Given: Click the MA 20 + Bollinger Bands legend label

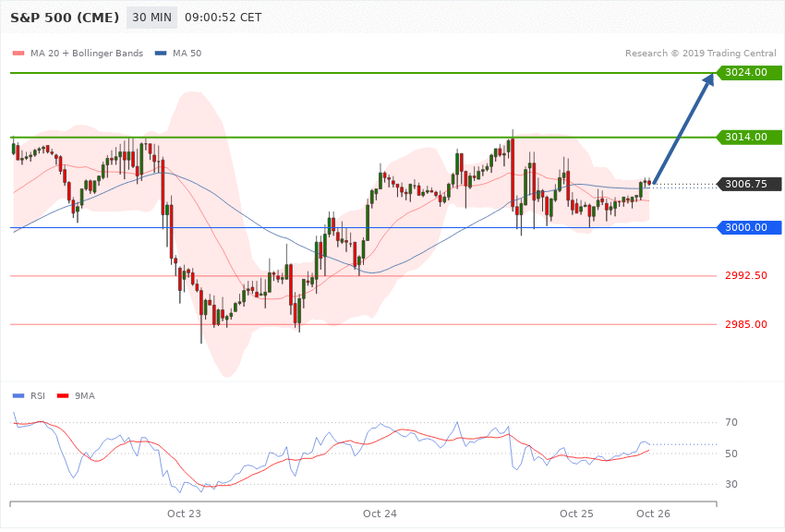Looking at the screenshot, I should click(87, 53).
